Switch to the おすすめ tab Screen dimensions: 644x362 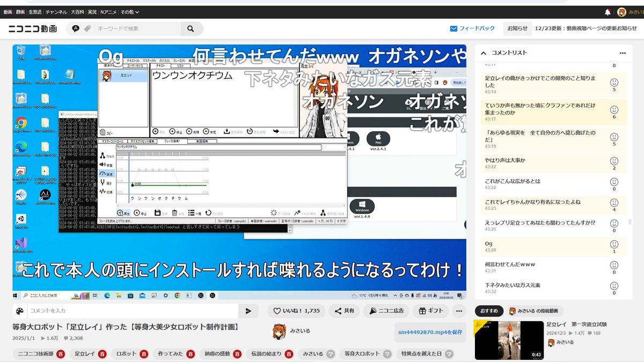[x=489, y=311]
